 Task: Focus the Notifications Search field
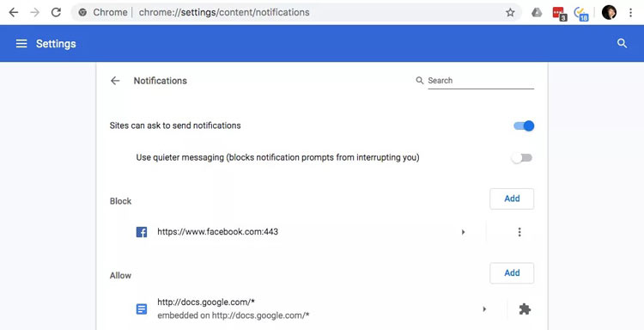pyautogui.click(x=481, y=81)
